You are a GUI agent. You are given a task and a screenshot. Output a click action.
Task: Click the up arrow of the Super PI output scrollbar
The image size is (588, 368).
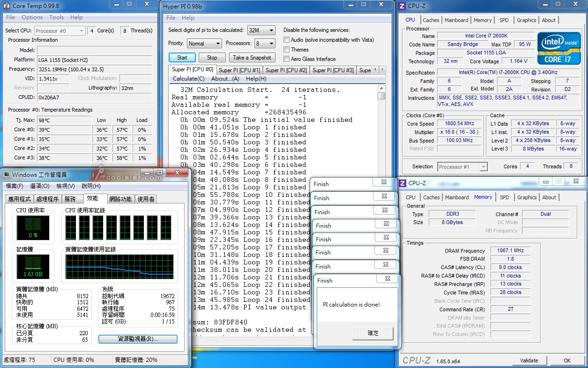[381, 88]
